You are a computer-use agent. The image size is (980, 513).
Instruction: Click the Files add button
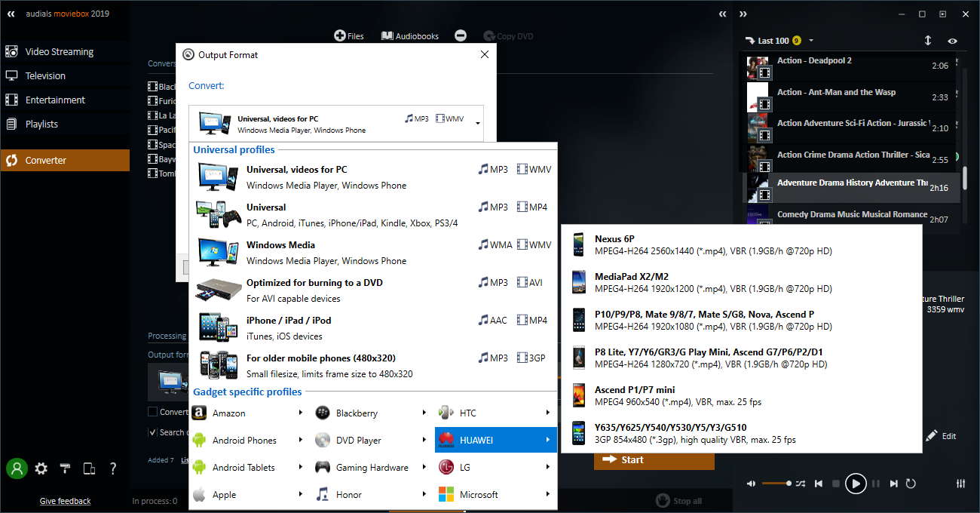tap(349, 35)
